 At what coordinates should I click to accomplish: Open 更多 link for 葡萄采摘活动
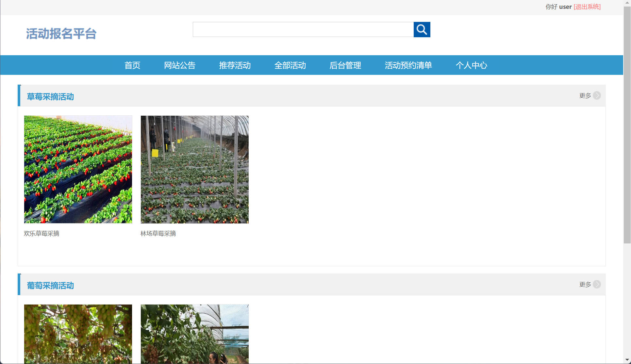click(585, 284)
